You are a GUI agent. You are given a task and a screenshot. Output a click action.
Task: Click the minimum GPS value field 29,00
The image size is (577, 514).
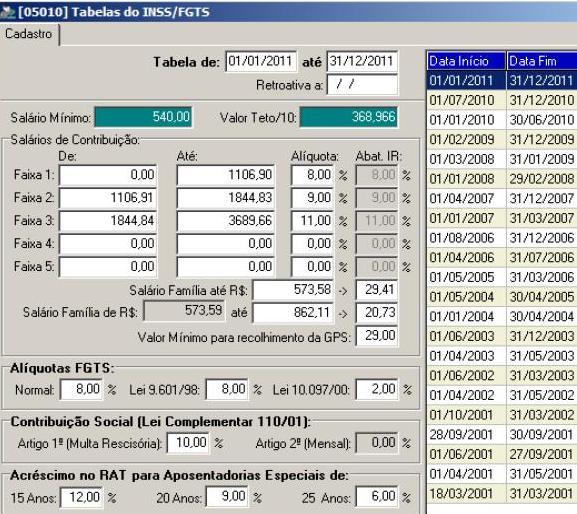click(x=377, y=336)
